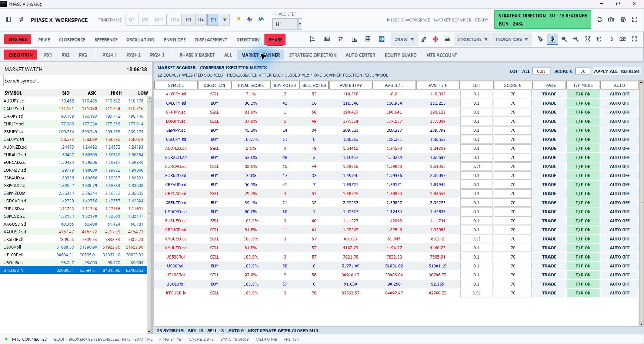Toggle T/P ON for EURJPY.sd row
The image size is (644, 344).
coord(583,121)
